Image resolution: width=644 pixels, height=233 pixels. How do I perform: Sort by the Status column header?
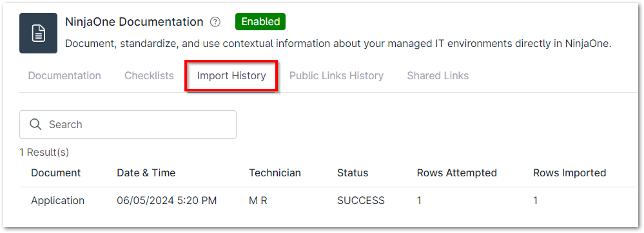[x=353, y=173]
